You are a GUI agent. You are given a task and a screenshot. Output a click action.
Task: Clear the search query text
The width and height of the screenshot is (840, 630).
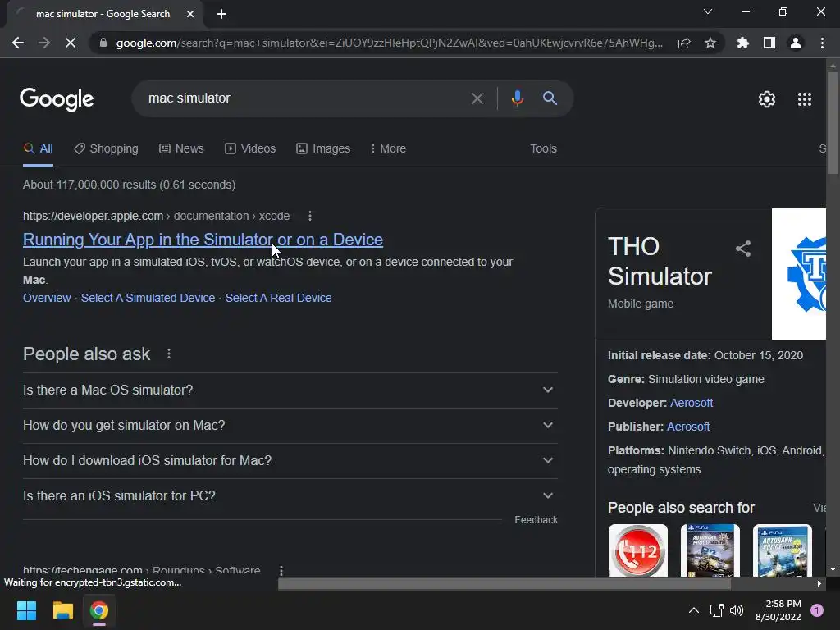pos(477,98)
